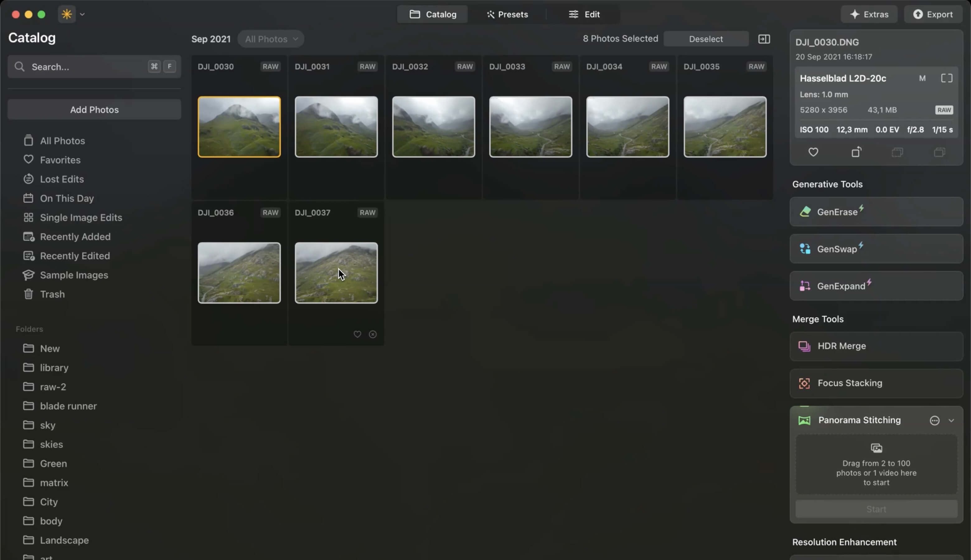Switch to the Presets tab
Screen dimensions: 971x560
[x=507, y=14]
